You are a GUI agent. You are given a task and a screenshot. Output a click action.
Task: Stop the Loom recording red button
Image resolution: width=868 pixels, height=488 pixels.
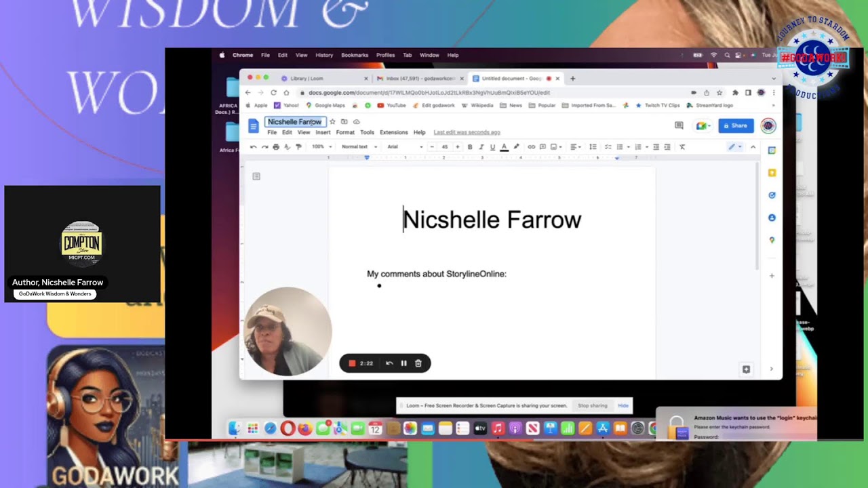click(x=352, y=363)
